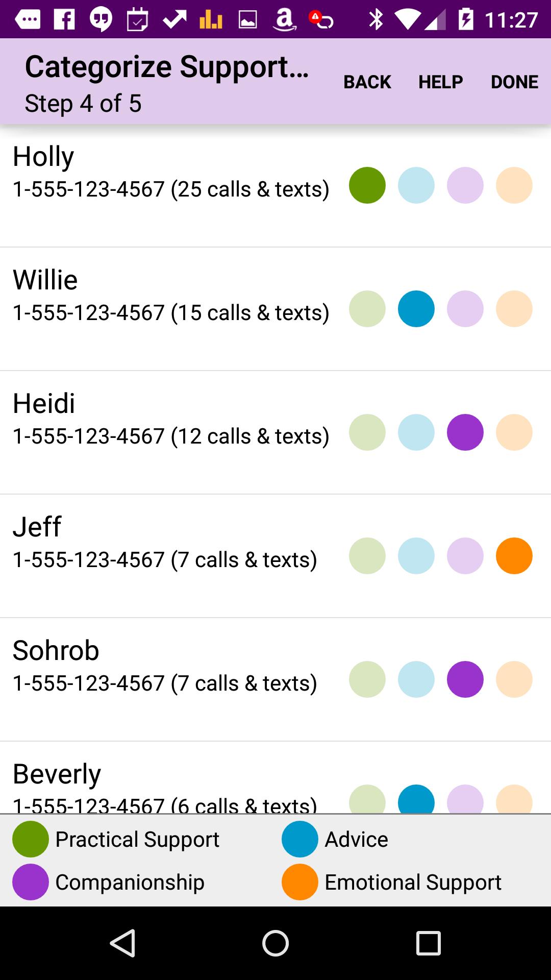
Task: Tap the Android back navigation icon
Action: pos(122,942)
